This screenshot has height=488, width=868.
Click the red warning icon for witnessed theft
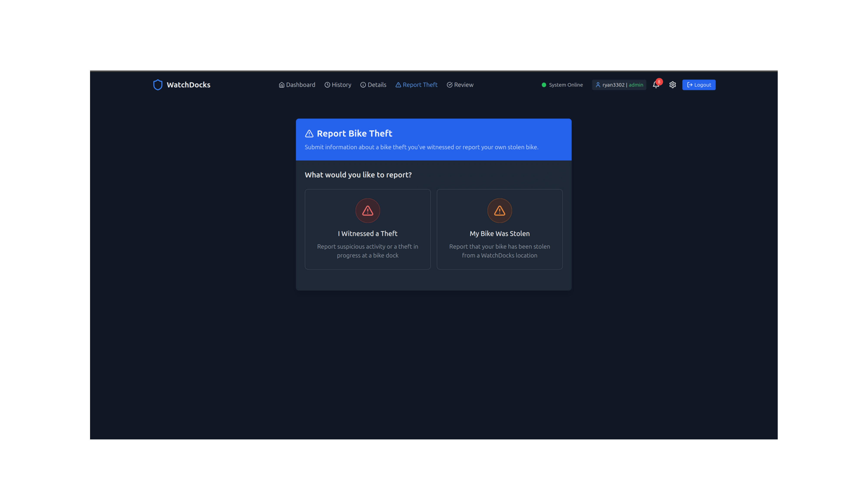[x=368, y=211]
